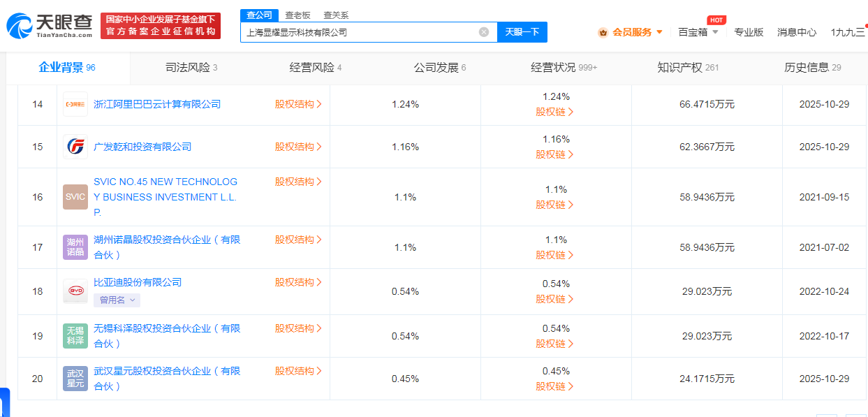Select the 66.4715万元 amount cell

click(x=707, y=104)
